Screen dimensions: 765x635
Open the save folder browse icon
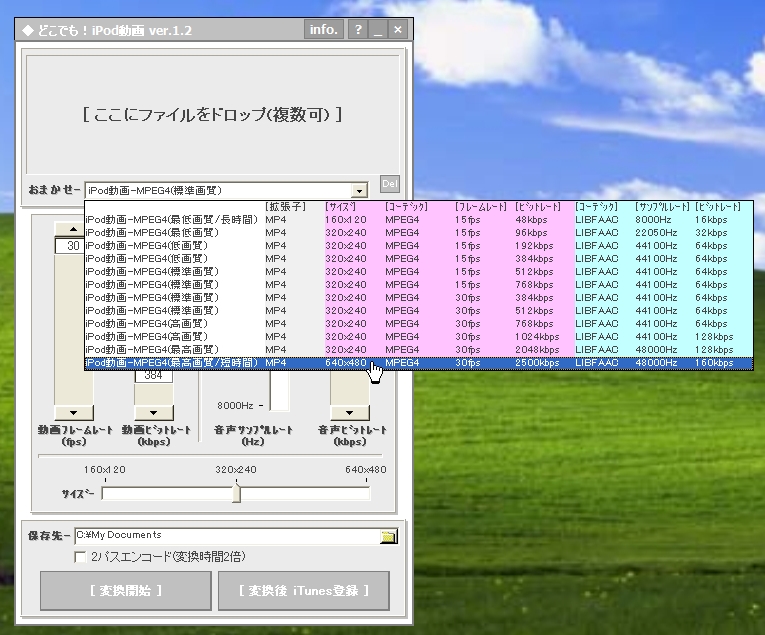388,536
